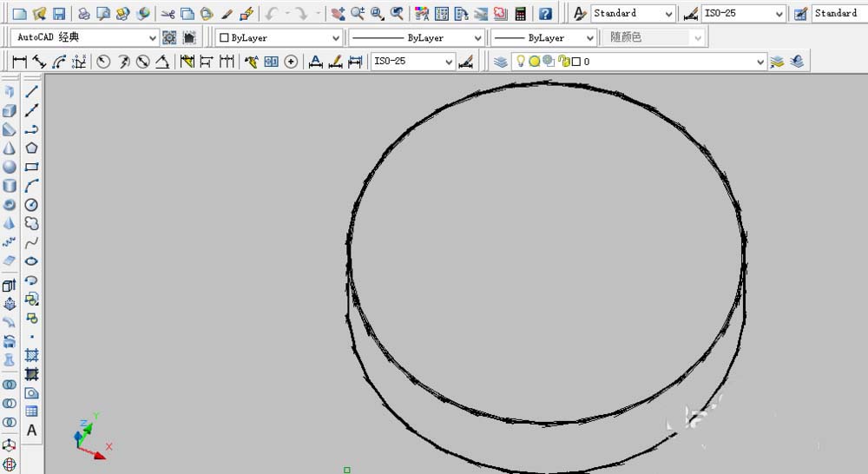The image size is (868, 474).
Task: Click the layer 0 color swatch
Action: (576, 62)
